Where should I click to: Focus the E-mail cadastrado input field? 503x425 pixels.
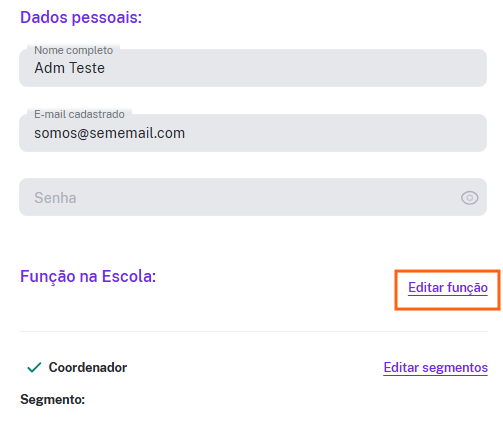pyautogui.click(x=253, y=133)
